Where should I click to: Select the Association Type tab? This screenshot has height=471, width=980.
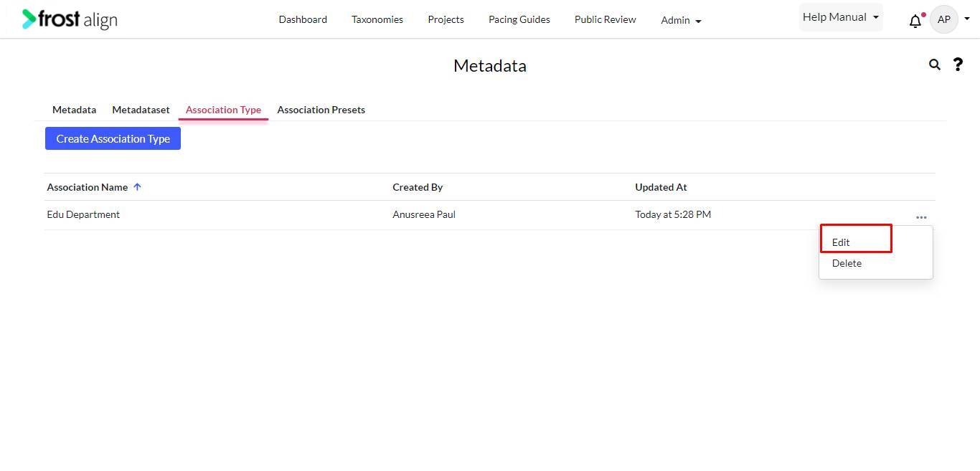click(x=223, y=110)
